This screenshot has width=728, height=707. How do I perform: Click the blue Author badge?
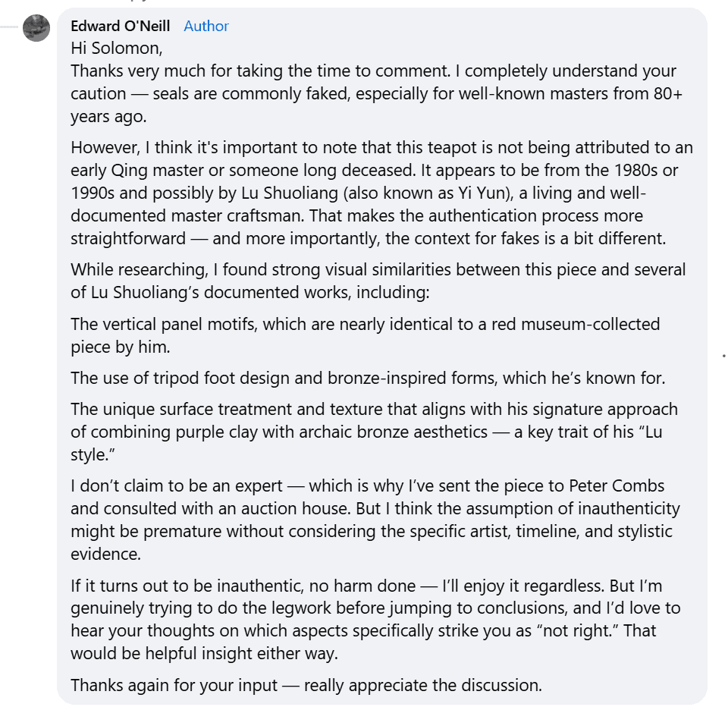click(x=206, y=26)
